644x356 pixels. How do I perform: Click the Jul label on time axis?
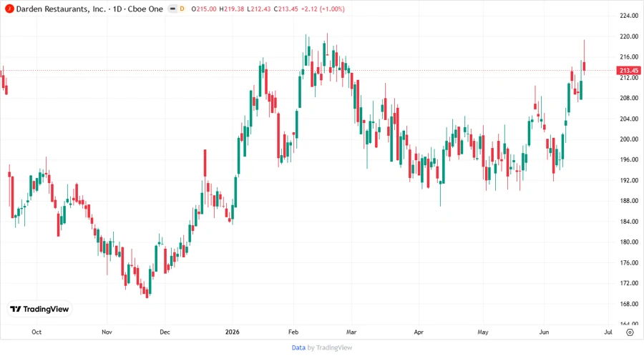point(608,332)
